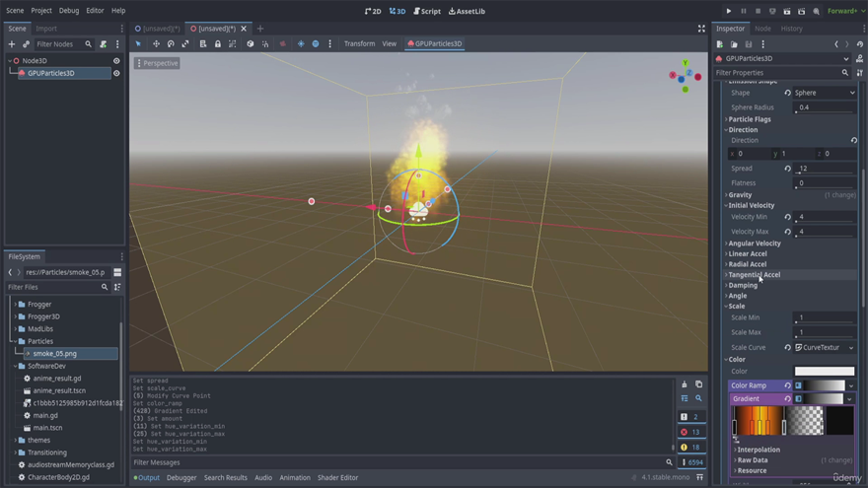This screenshot has height=488, width=868.
Task: Instantiate child scene with link icon
Action: (26, 44)
